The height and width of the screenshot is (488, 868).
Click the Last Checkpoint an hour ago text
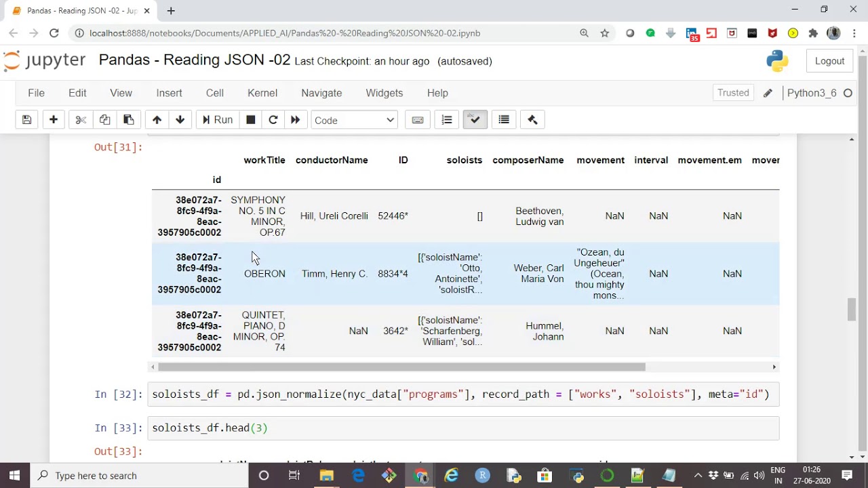click(x=362, y=61)
